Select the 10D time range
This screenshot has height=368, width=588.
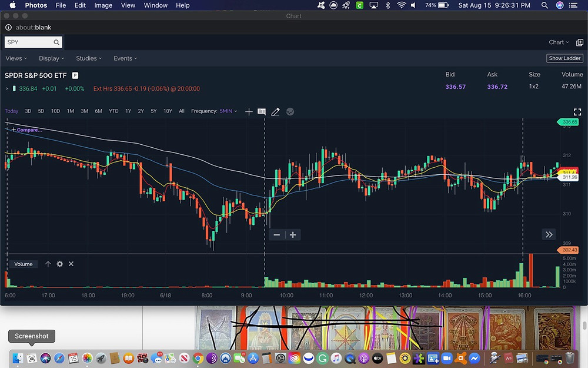pos(55,111)
